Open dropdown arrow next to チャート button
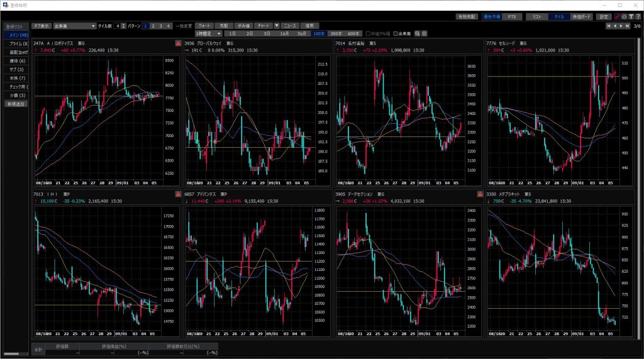The width and height of the screenshot is (644, 359). click(x=276, y=26)
